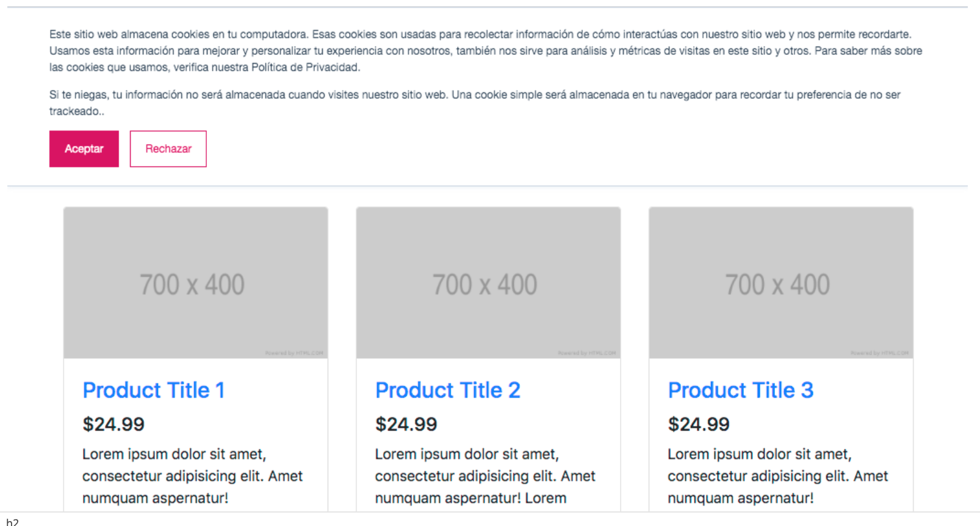The width and height of the screenshot is (980, 526).
Task: Click the "Si te niegas" cookie paragraph
Action: 475,95
